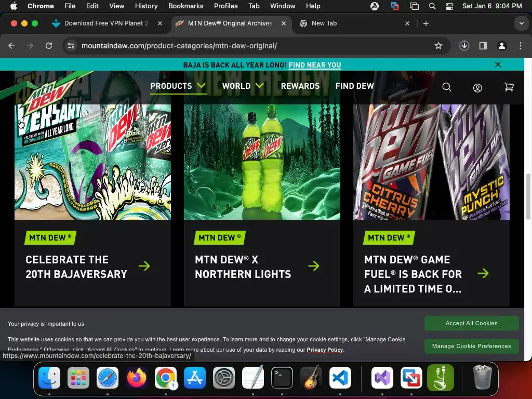Image resolution: width=532 pixels, height=399 pixels.
Task: Open a new tab with plus button
Action: [x=426, y=23]
